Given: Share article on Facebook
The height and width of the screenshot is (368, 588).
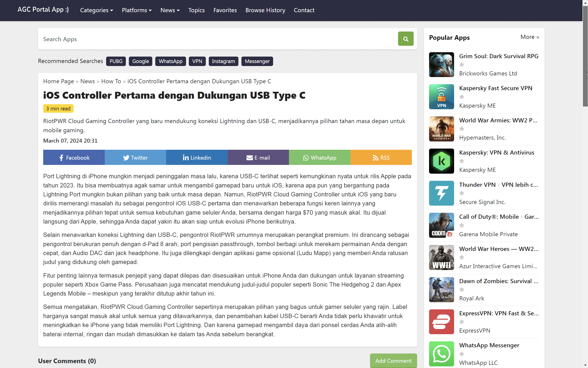Looking at the screenshot, I should point(74,158).
